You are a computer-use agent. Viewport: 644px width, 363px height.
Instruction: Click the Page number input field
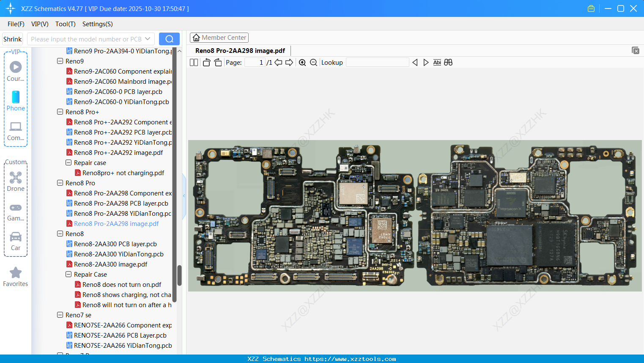coord(255,63)
